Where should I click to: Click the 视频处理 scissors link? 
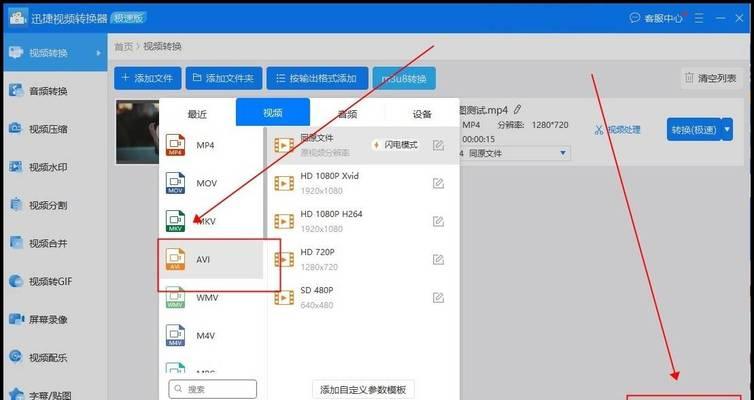(617, 130)
